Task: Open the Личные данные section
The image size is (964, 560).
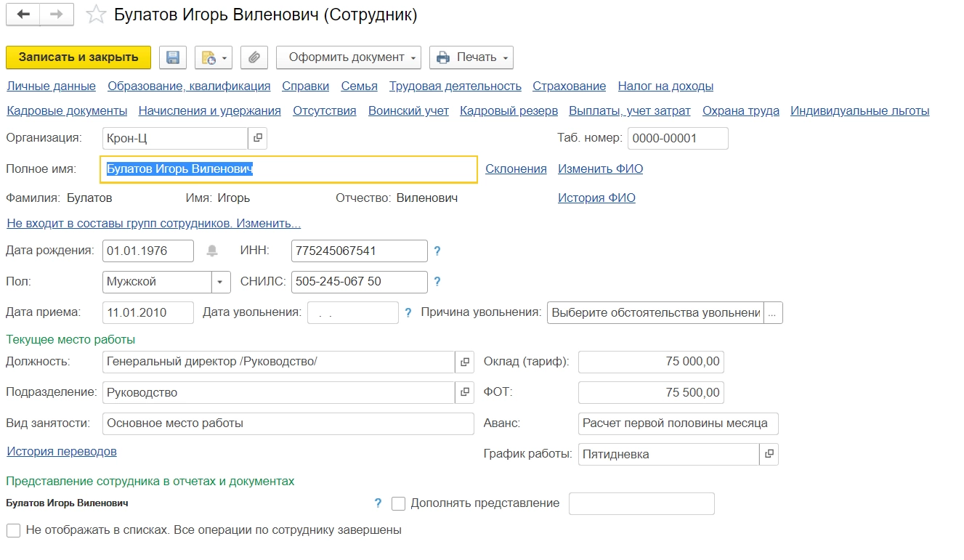Action: [x=51, y=86]
